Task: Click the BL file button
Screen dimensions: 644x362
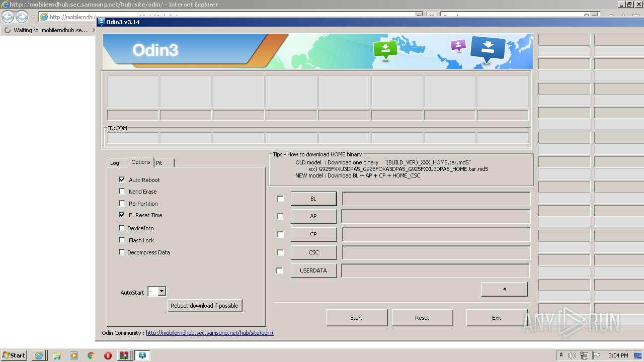Action: 313,199
